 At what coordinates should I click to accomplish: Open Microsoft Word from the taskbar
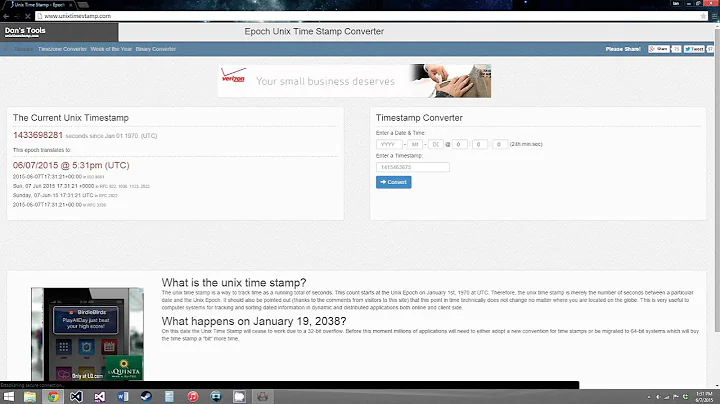coord(123,397)
